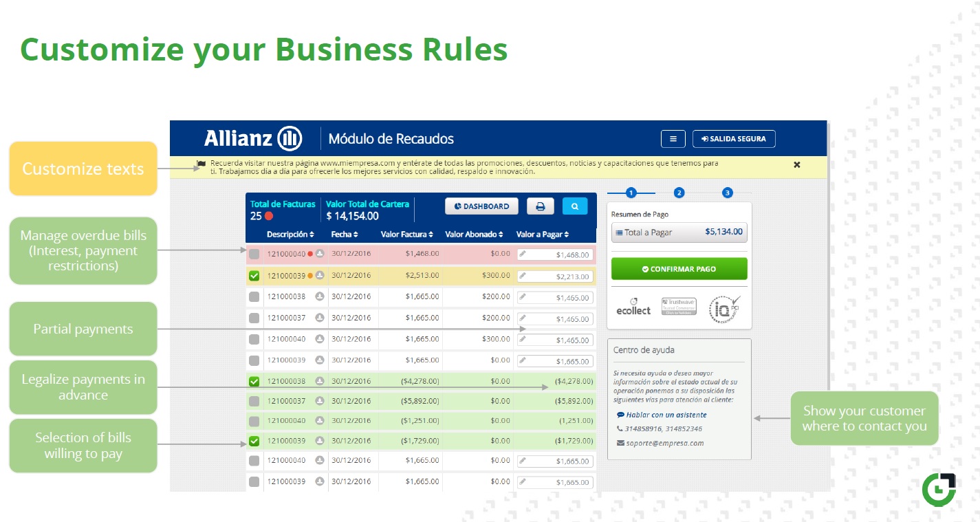Image resolution: width=980 pixels, height=522 pixels.
Task: Uncheck the green row invoice 121000038
Action: click(x=254, y=380)
